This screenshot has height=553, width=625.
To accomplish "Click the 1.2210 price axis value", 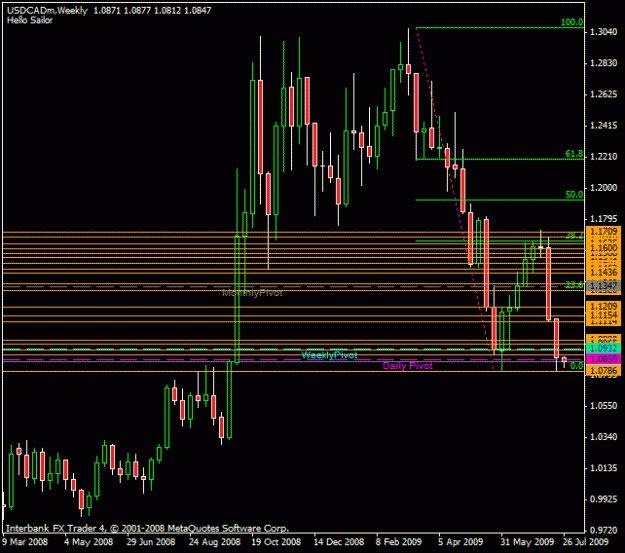I will [603, 157].
